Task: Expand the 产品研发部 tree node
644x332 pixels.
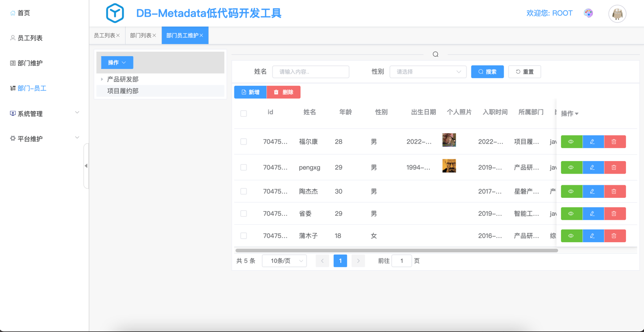Action: [102, 79]
